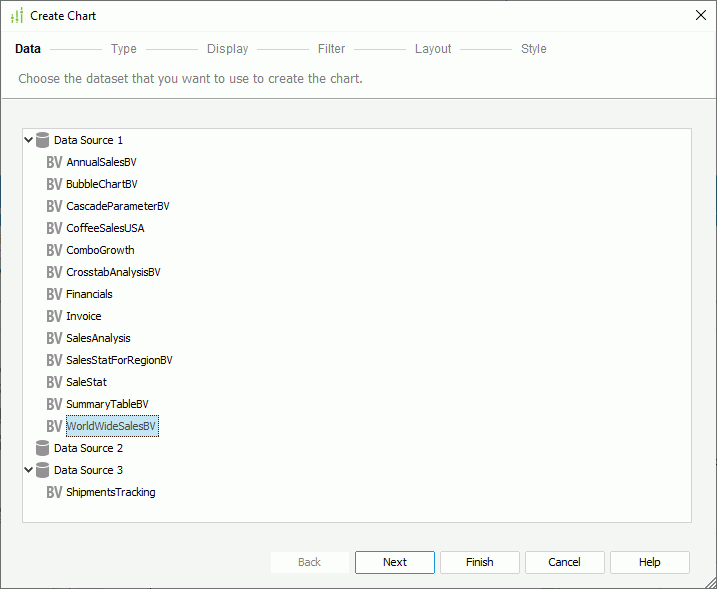Click the BubbleChartBV business view icon
Screen dimensions: 717x589
click(x=54, y=184)
